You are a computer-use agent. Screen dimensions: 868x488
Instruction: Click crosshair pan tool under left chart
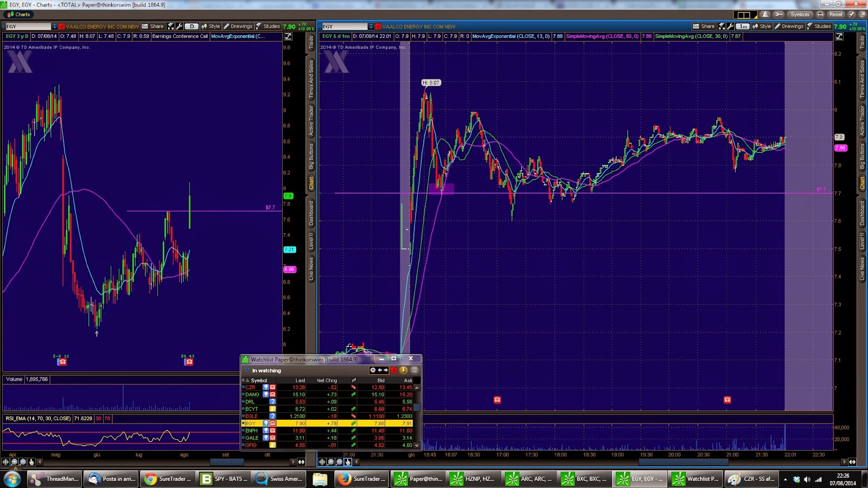[x=6, y=462]
